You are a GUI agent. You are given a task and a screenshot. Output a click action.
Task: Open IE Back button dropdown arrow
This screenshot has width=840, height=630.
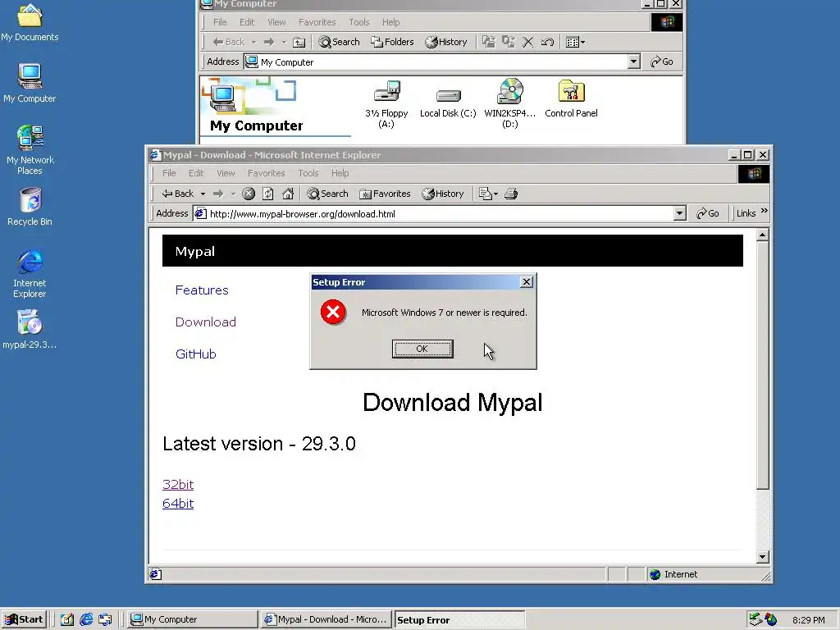(x=203, y=194)
